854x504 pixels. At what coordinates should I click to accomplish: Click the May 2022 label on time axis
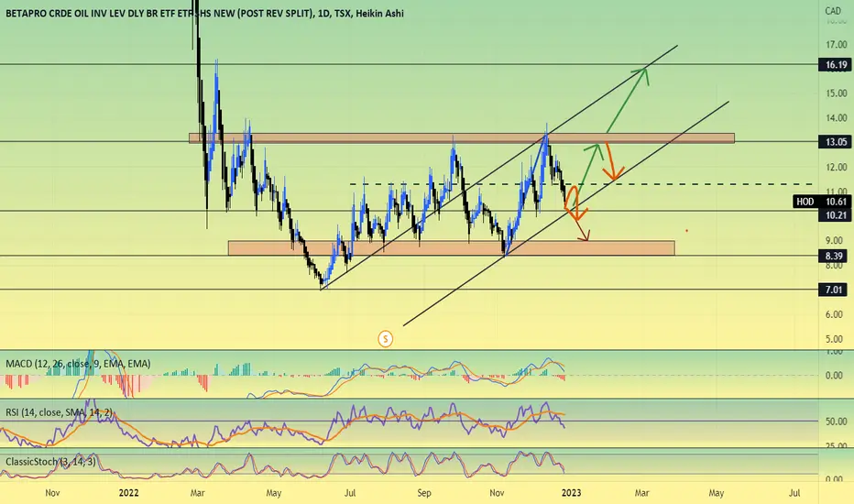click(273, 493)
